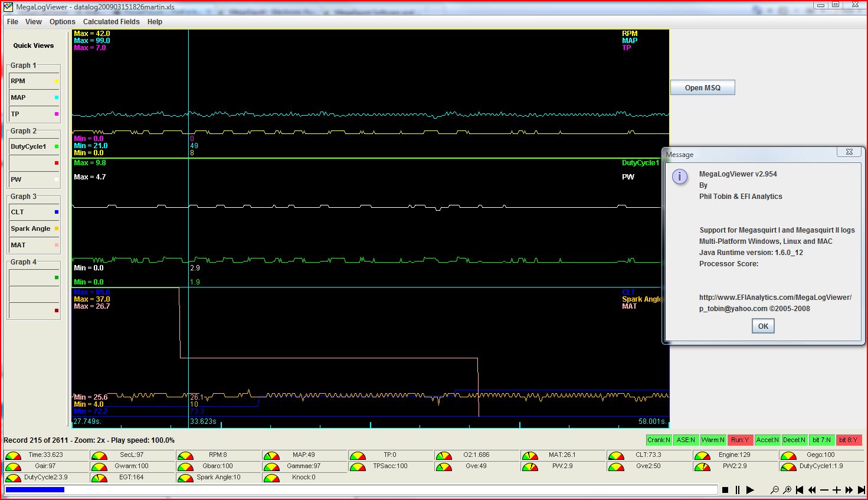Open the empty Graph 2 selector with red marker
Screen dimensions: 868x500
34,163
